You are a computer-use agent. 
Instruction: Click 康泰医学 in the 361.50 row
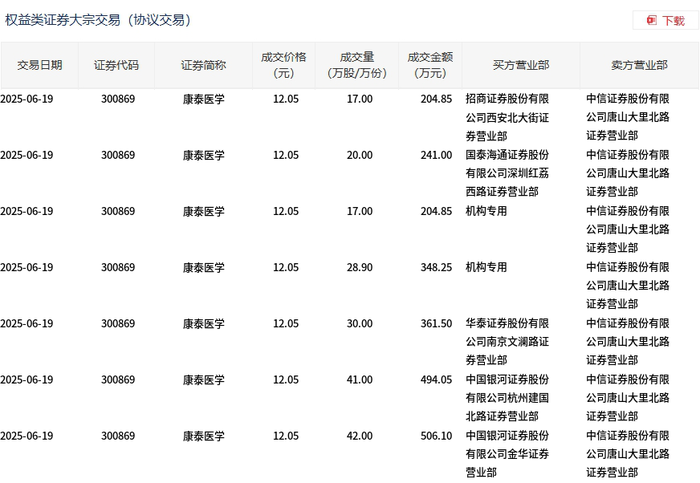[x=204, y=324]
